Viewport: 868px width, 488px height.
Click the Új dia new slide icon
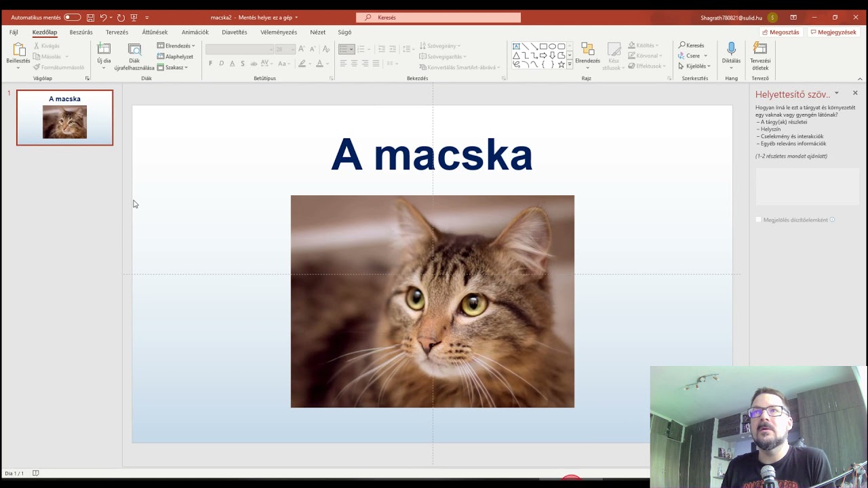pos(104,49)
